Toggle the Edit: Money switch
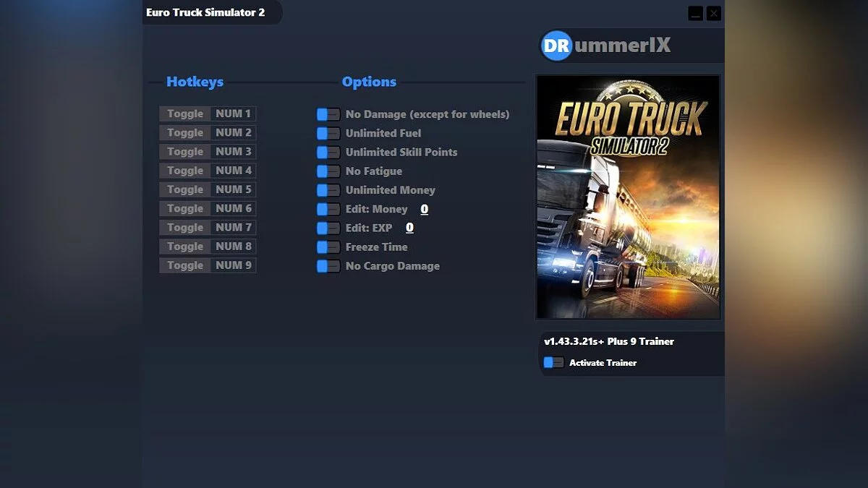Image resolution: width=868 pixels, height=488 pixels. pyautogui.click(x=328, y=209)
